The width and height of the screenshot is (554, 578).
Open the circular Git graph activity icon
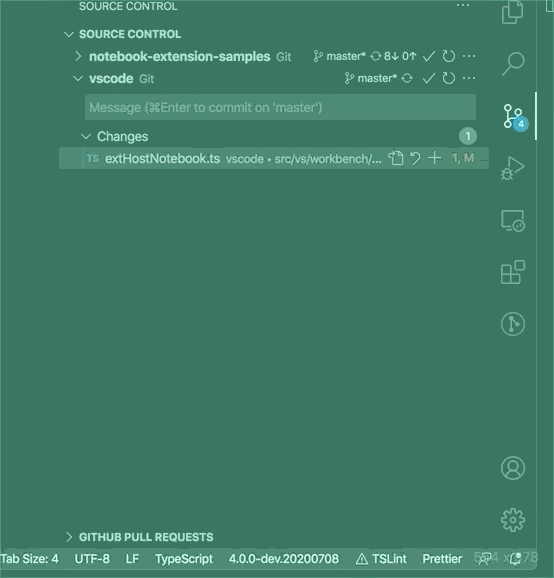tap(513, 324)
